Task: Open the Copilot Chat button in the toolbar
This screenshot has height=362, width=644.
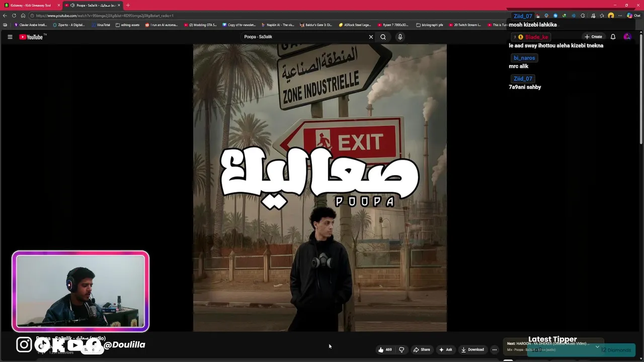Action: [633, 16]
